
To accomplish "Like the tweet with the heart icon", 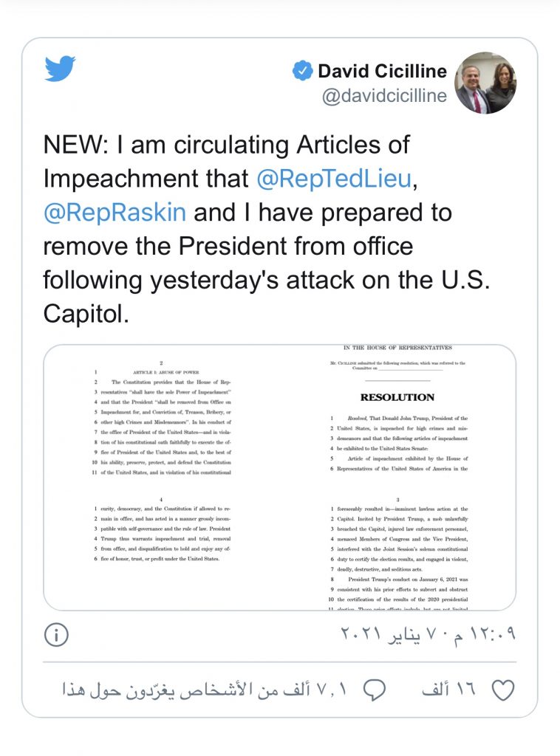I will tap(502, 690).
